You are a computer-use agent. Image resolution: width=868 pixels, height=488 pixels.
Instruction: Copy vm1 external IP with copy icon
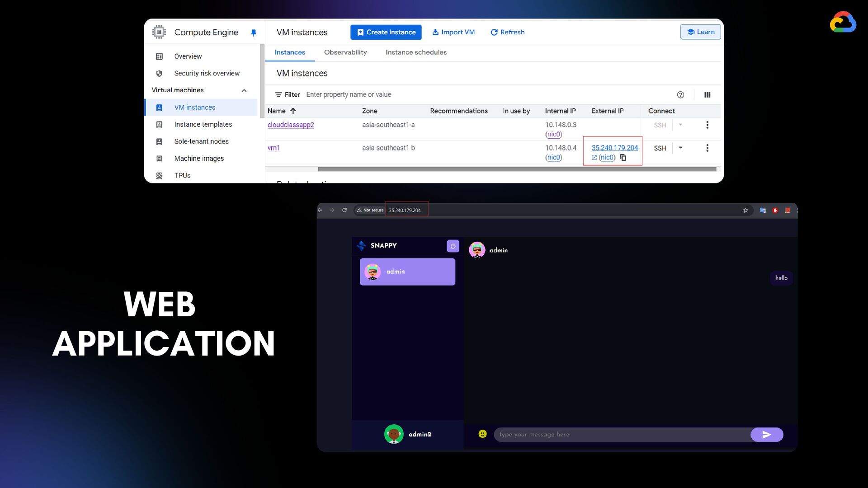coord(623,158)
